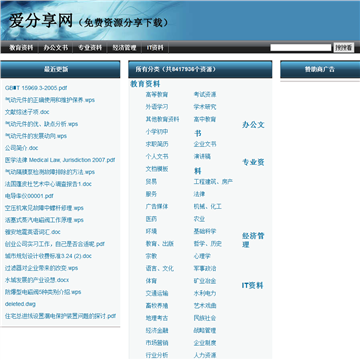The image size is (360, 360).
Task: Open the deleted.dwg file link
Action: click(20, 304)
